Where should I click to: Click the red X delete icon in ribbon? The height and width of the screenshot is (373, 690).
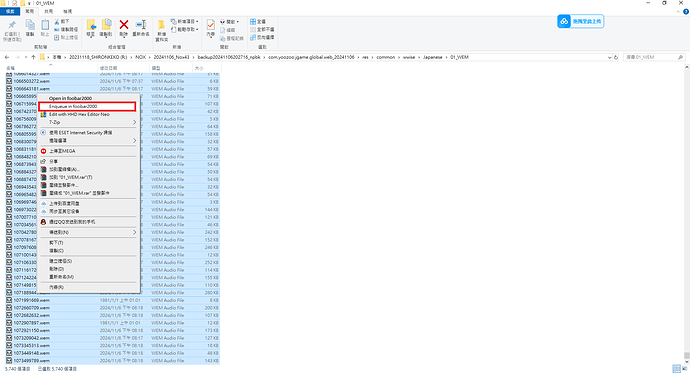pyautogui.click(x=124, y=25)
